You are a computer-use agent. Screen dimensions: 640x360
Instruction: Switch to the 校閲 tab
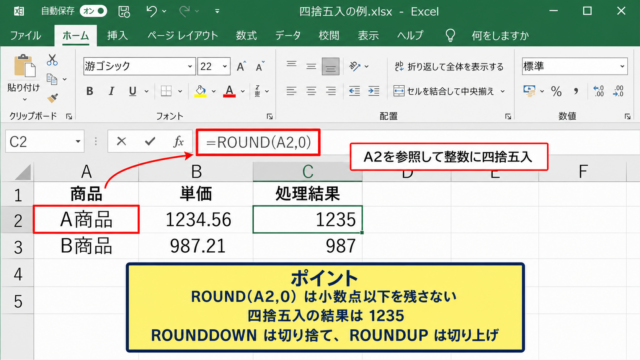click(x=329, y=36)
